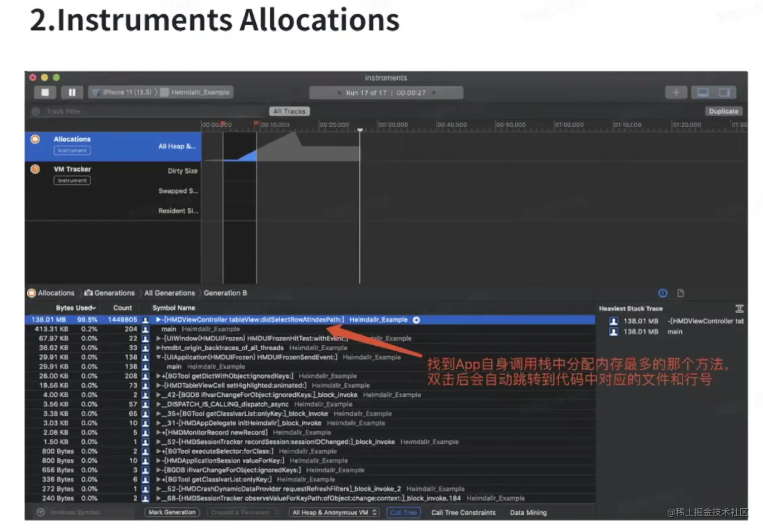Open the All Heap & Anonymous VM dropdown
This screenshot has height=532, width=763.
pos(335,512)
